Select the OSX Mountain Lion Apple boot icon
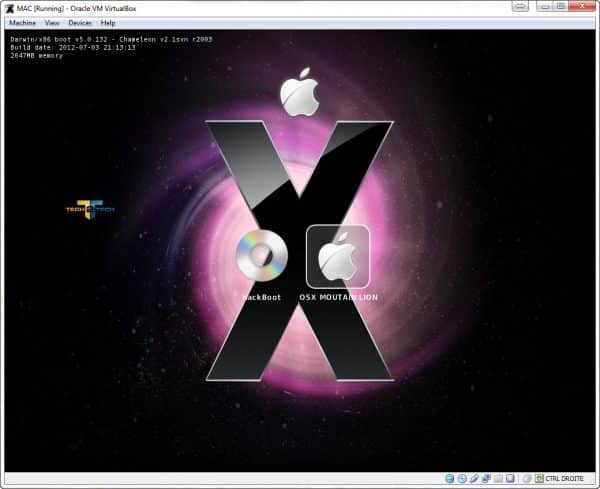The width and height of the screenshot is (600, 489). point(338,258)
